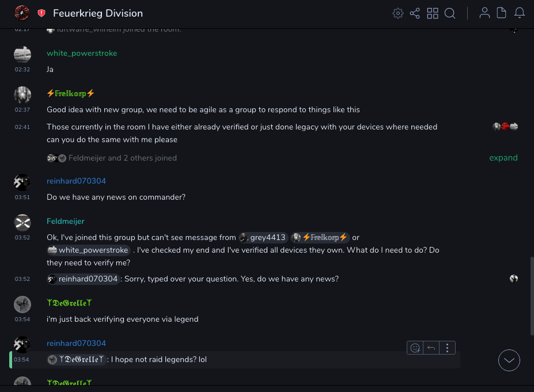
Task: Show the room members list icon
Action: [484, 13]
